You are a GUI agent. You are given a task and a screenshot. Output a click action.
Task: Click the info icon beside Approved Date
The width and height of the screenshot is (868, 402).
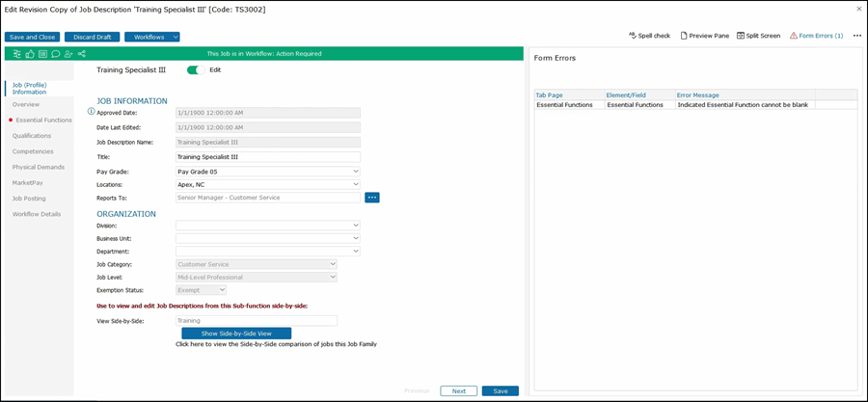pyautogui.click(x=92, y=112)
